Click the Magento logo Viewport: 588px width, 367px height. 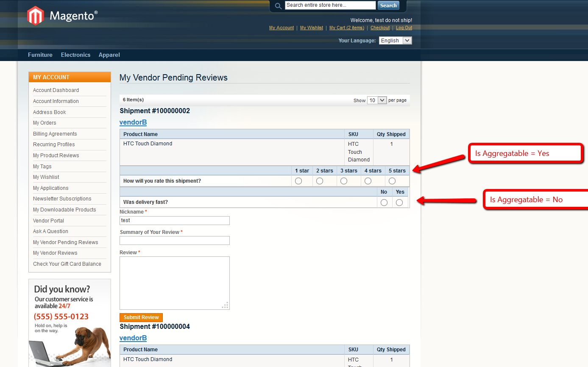click(62, 16)
